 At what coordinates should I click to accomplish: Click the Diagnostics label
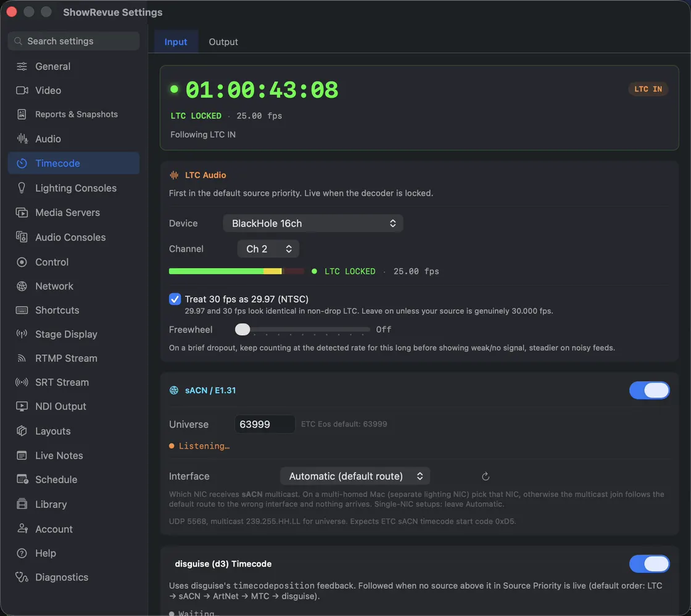(x=62, y=577)
